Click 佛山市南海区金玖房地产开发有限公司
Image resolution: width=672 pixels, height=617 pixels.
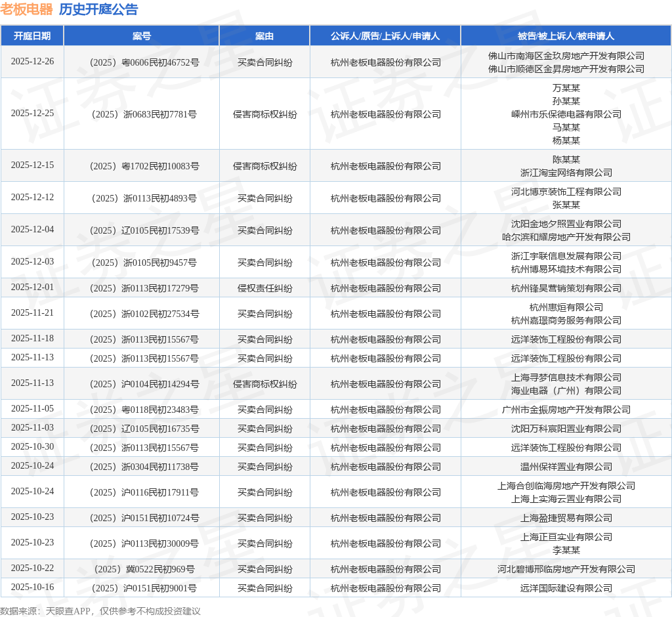566,56
